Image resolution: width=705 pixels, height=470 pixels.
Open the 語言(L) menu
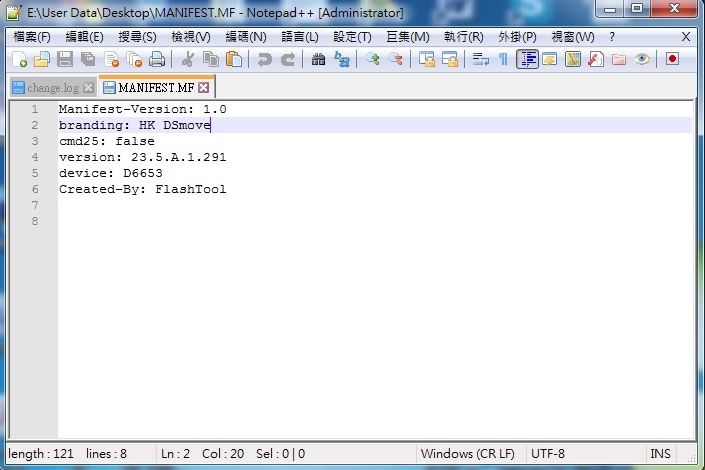299,37
